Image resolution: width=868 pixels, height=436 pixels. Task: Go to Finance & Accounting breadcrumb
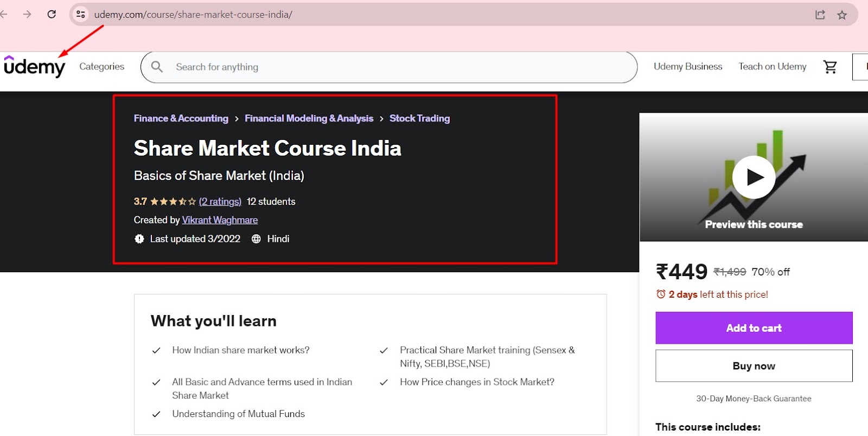click(x=181, y=118)
